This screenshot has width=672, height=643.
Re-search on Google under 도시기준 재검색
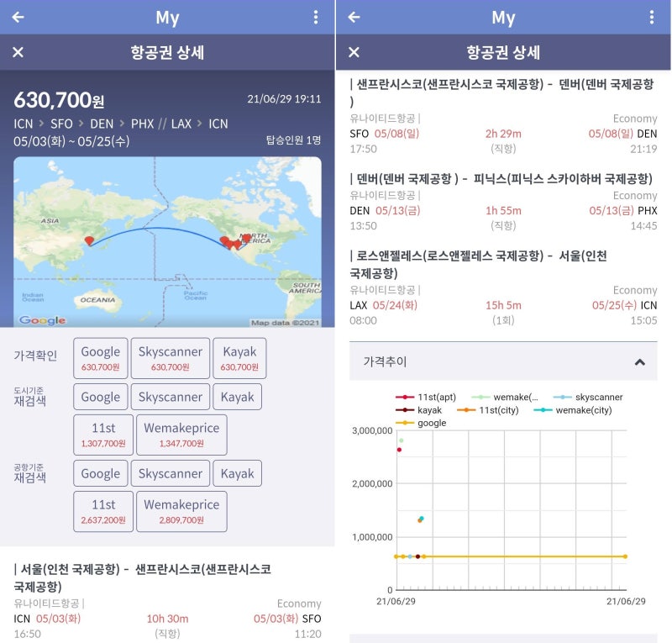tap(101, 397)
